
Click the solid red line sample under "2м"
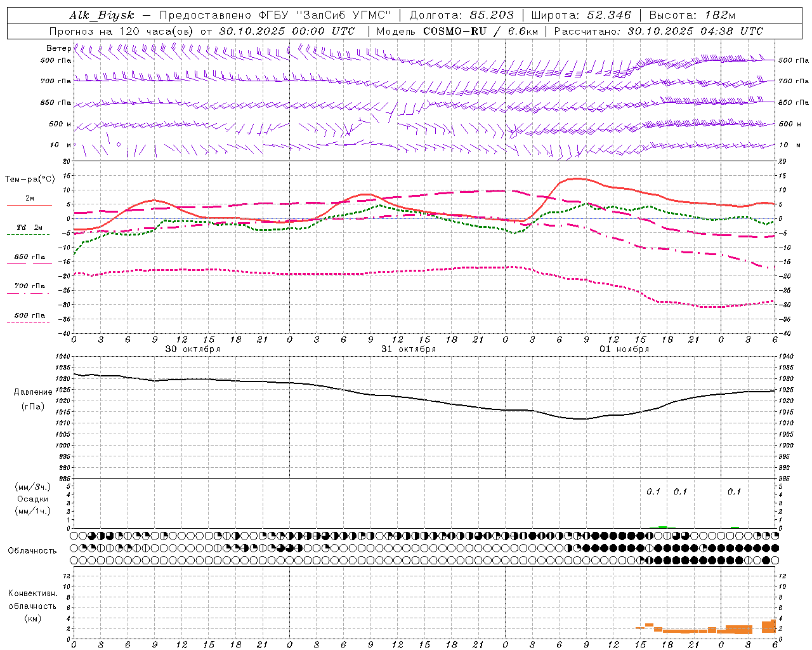pos(29,206)
